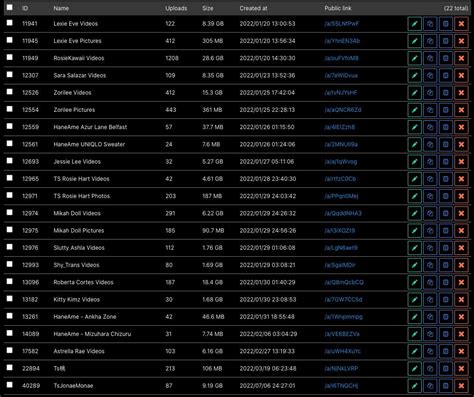This screenshot has height=397, width=474.
Task: Tick the Slutty Ashla Videos checkbox
Action: [10, 247]
